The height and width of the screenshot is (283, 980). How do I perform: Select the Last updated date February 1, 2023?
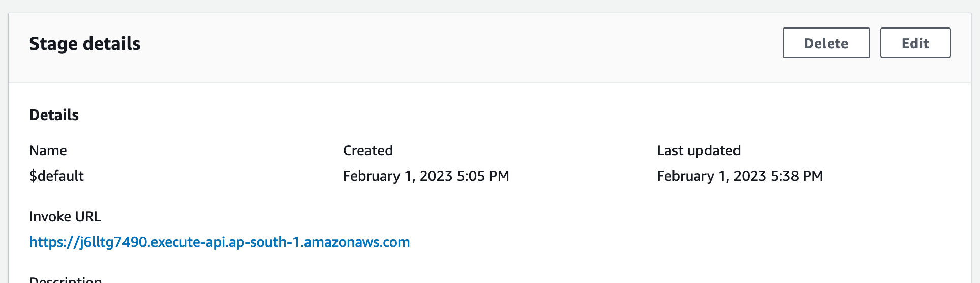pyautogui.click(x=712, y=176)
